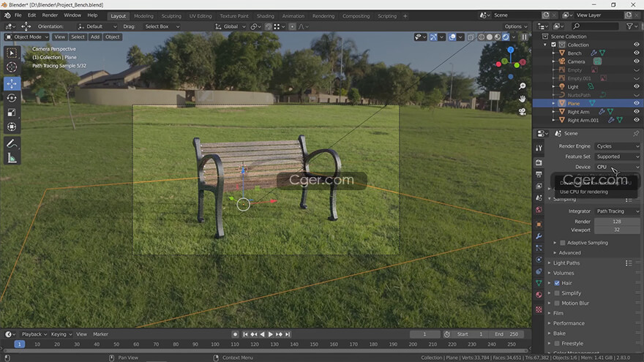Open the Global transform orientation dropdown
Viewport: 644px width, 362px height.
pyautogui.click(x=230, y=26)
